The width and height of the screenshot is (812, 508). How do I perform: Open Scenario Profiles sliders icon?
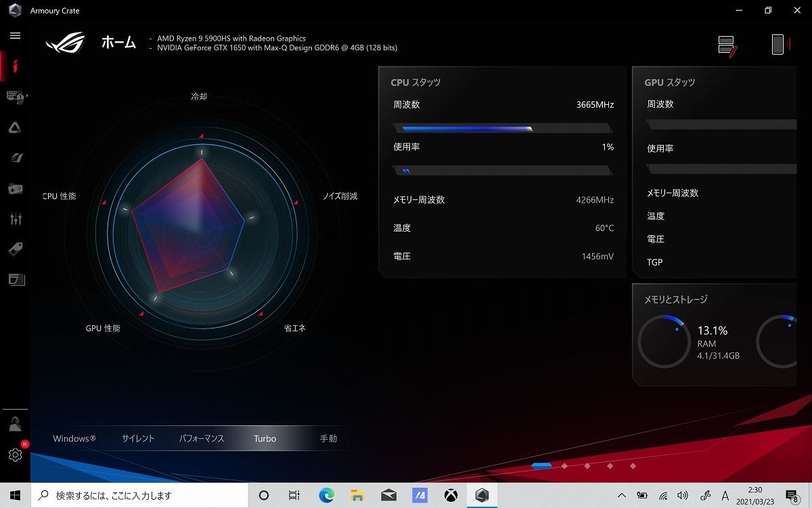(x=16, y=218)
